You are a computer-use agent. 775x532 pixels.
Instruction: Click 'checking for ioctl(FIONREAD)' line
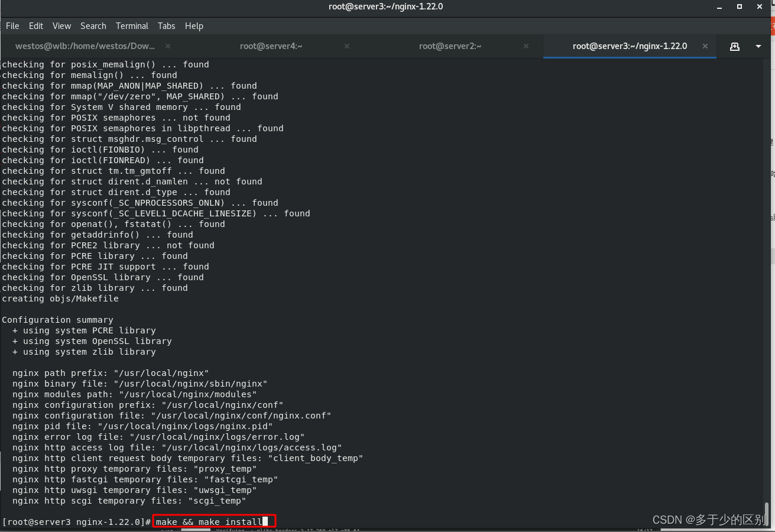[103, 160]
